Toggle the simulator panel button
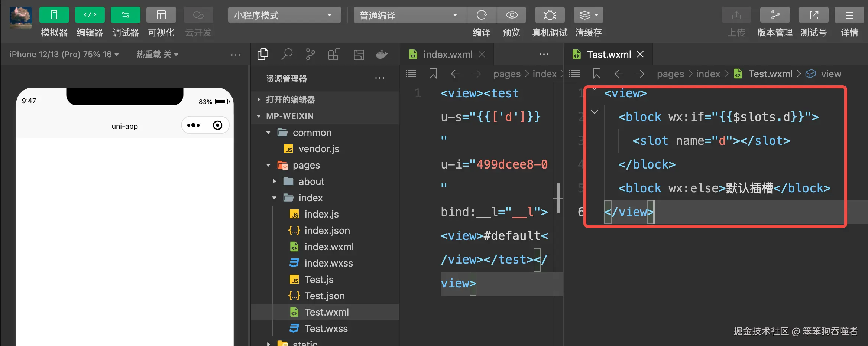The height and width of the screenshot is (346, 868). pos(54,15)
